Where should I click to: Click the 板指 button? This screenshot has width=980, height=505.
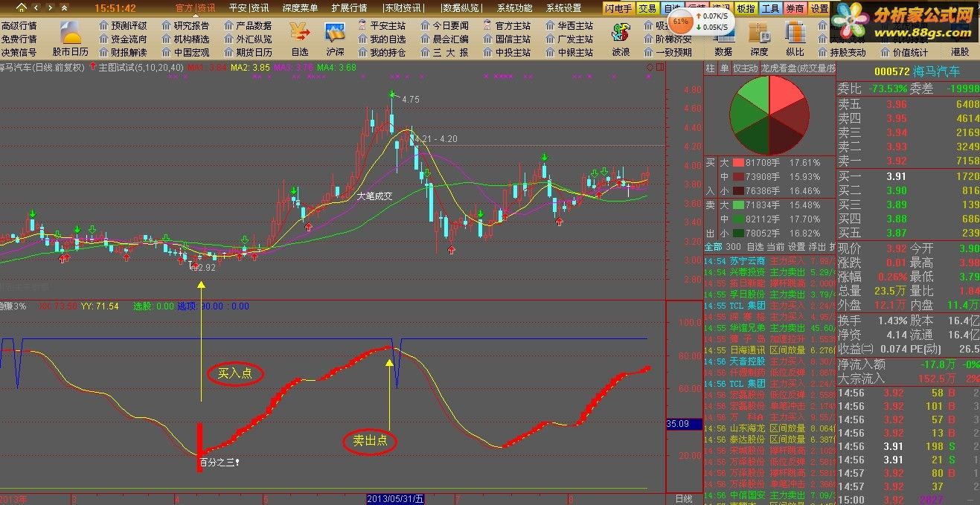tap(745, 8)
